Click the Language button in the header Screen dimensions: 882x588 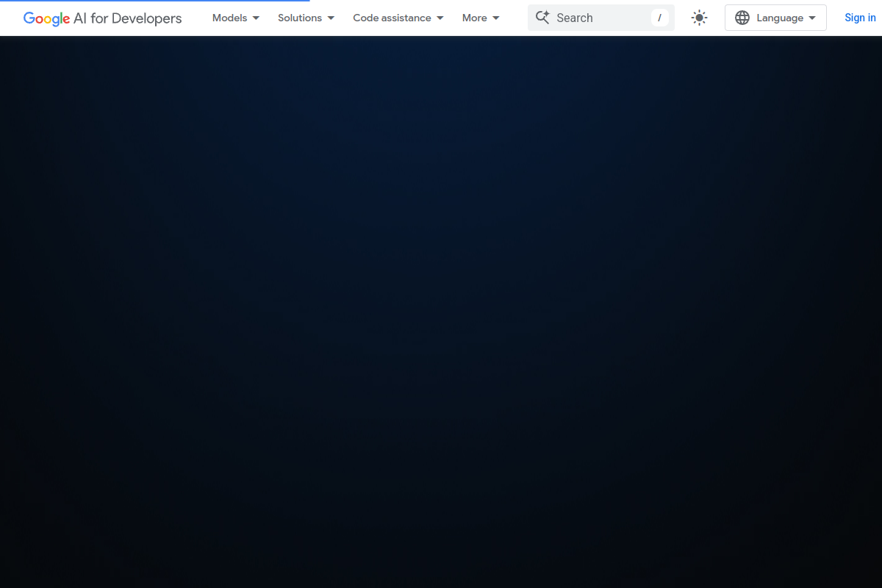[775, 17]
